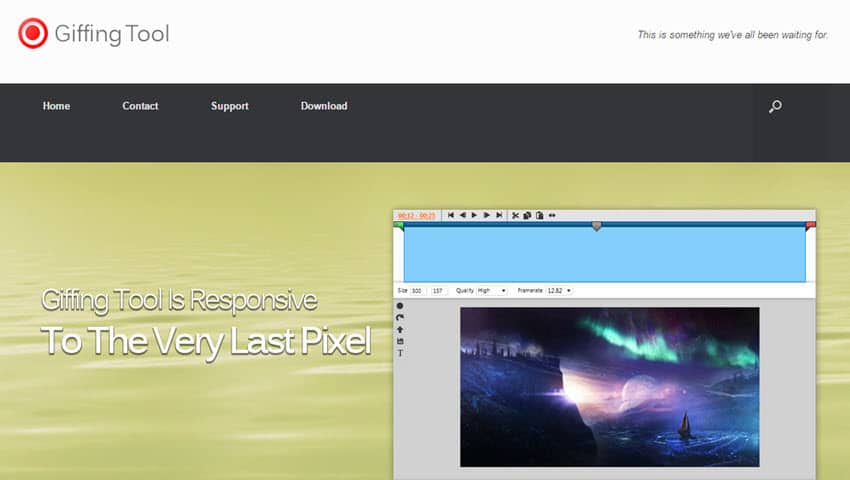Click the orange timecode range text
Image resolution: width=850 pixels, height=480 pixels.
(416, 216)
